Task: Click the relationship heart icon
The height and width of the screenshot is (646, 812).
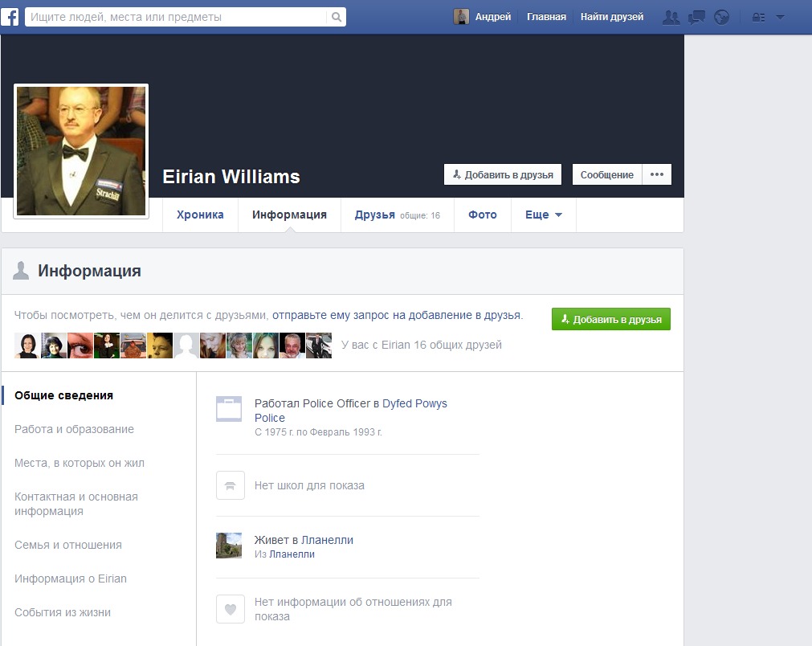Action: click(x=230, y=609)
